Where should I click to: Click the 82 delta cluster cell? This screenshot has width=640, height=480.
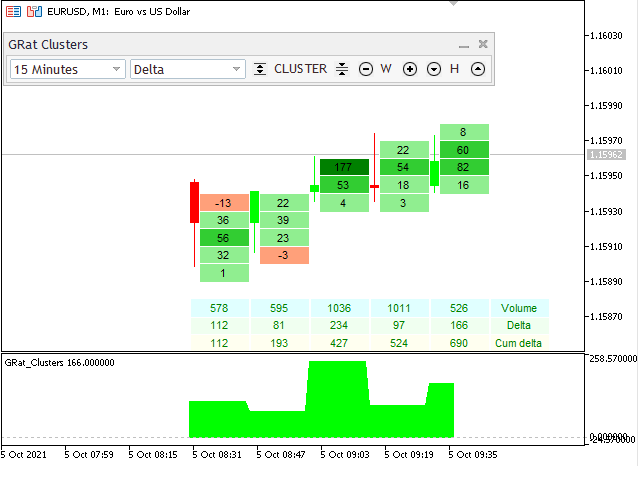pyautogui.click(x=464, y=167)
